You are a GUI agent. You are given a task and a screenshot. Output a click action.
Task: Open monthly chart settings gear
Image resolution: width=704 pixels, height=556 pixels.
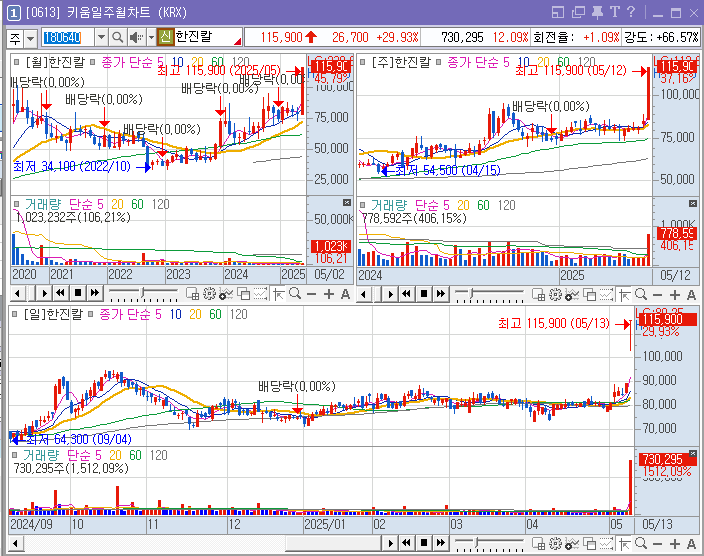point(209,294)
